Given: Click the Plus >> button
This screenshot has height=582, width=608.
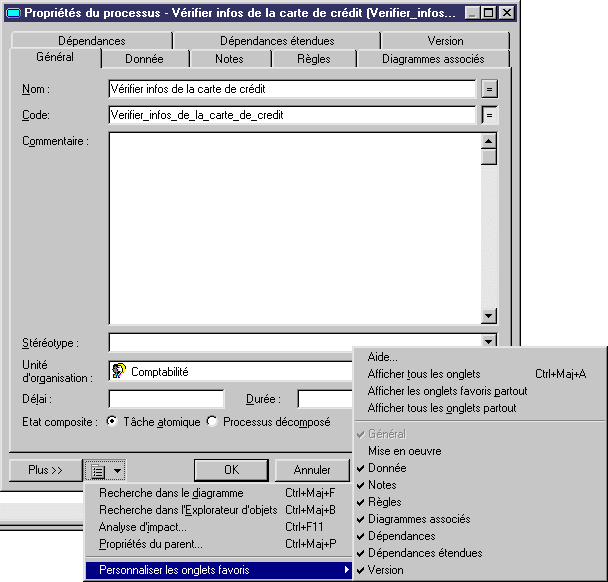Looking at the screenshot, I should point(44,469).
